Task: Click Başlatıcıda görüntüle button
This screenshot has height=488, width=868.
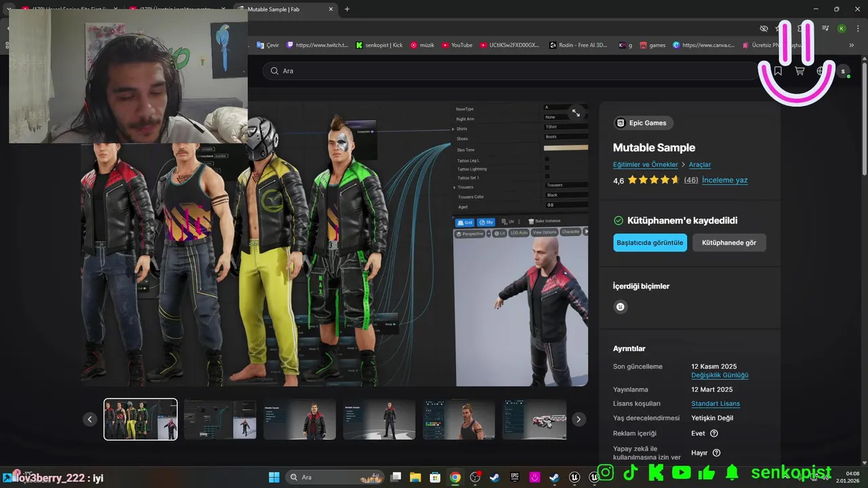Action: pos(650,243)
